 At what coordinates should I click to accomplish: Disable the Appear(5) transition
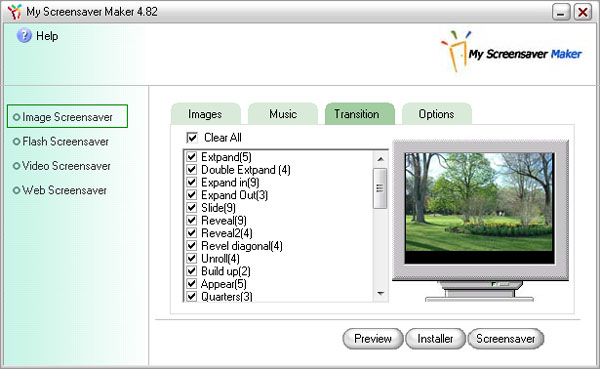click(x=191, y=284)
